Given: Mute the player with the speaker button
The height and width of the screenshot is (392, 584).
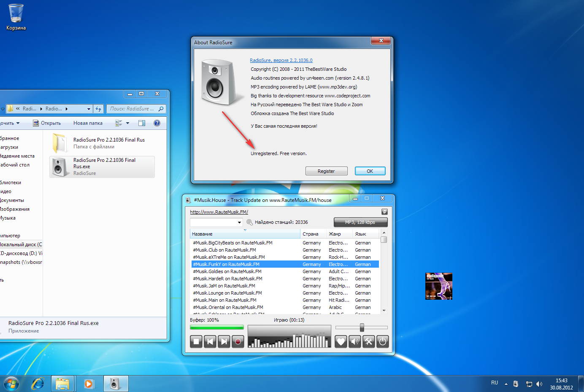Looking at the screenshot, I should pos(355,341).
